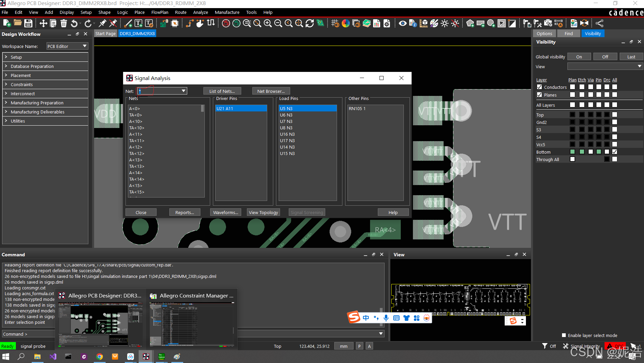Image resolution: width=644 pixels, height=363 pixels.
Task: Click the Bottom layer Etch green swatch
Action: point(582,152)
